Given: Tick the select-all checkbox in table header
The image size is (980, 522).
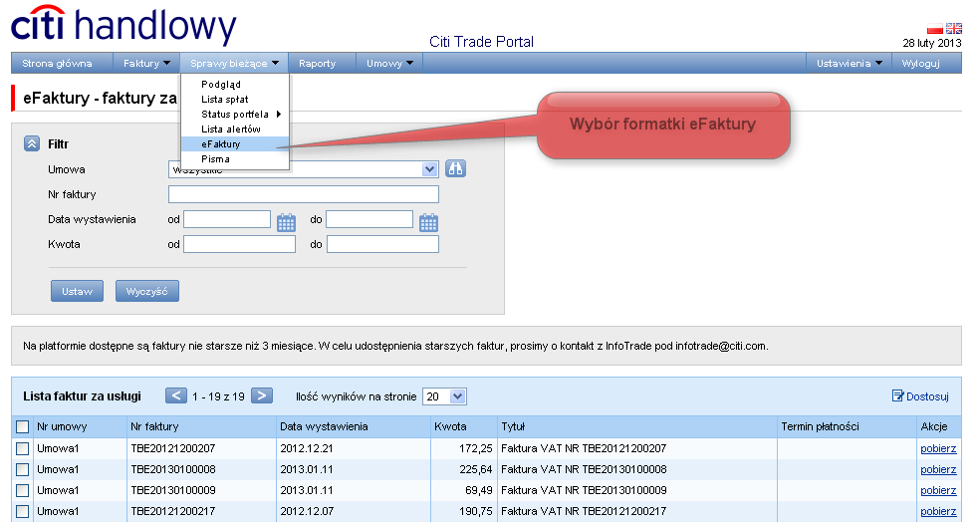Looking at the screenshot, I should [x=23, y=427].
